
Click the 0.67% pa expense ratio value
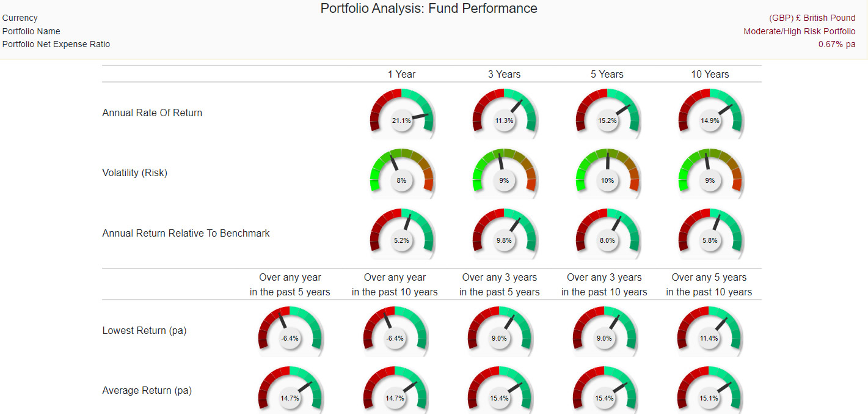tap(836, 44)
